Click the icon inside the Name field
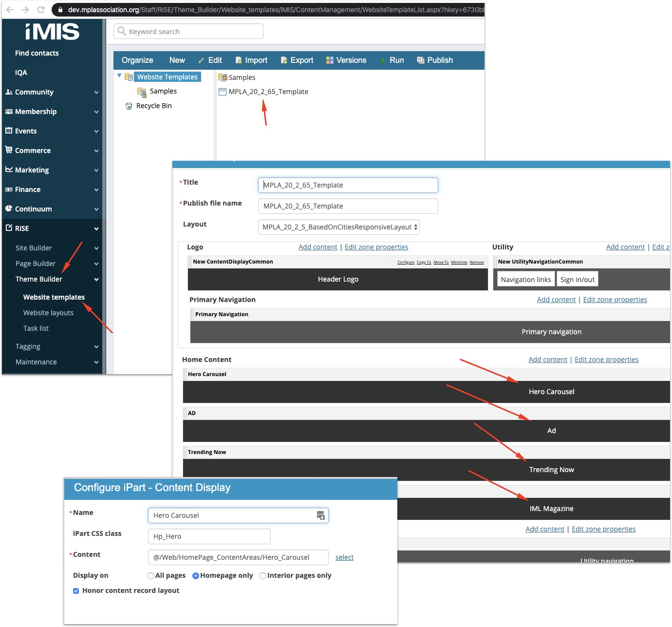The width and height of the screenshot is (672, 627). [321, 515]
